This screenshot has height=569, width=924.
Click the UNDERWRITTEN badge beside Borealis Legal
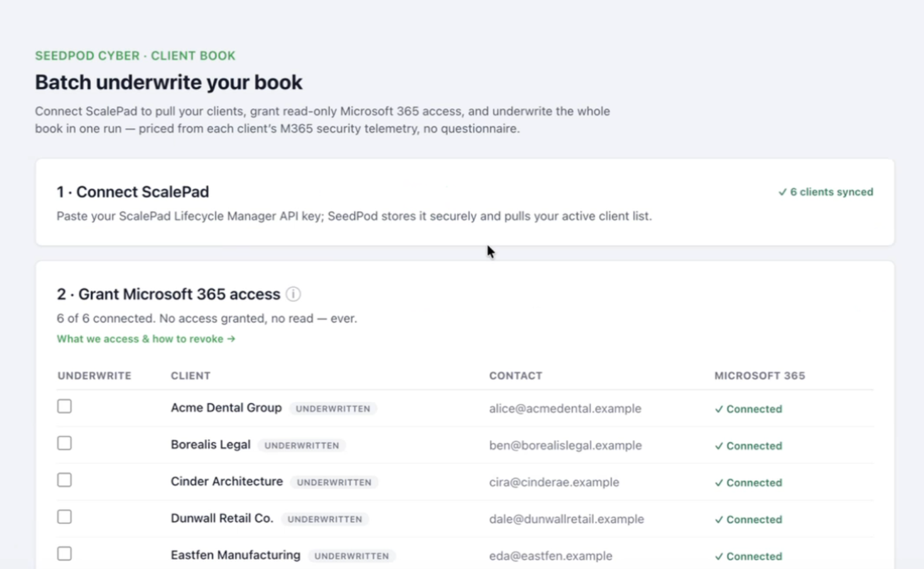click(x=302, y=446)
